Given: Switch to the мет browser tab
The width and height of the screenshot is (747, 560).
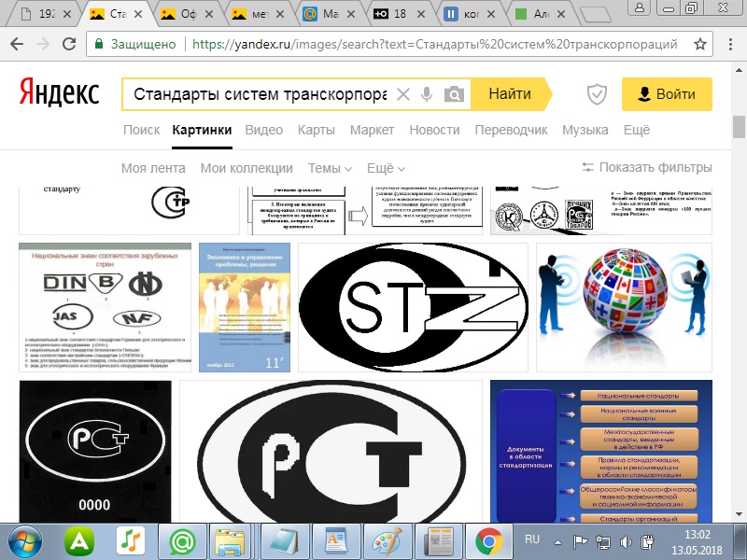Looking at the screenshot, I should coord(253,14).
